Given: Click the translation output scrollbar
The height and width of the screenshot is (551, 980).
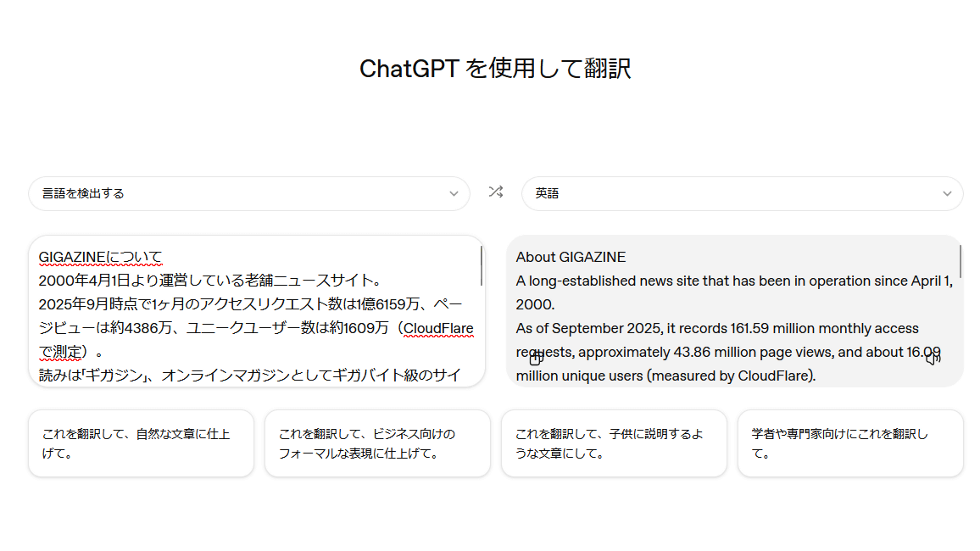Looking at the screenshot, I should coord(960,261).
